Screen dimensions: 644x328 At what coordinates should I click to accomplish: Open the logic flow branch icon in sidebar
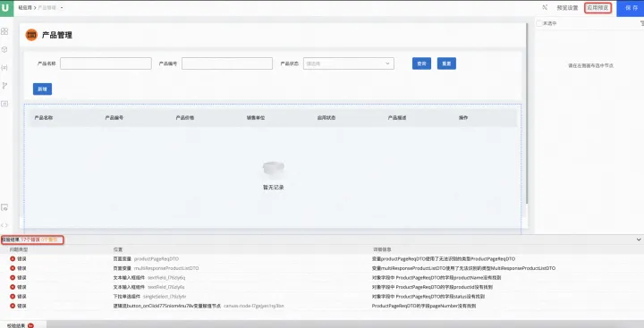click(x=4, y=86)
